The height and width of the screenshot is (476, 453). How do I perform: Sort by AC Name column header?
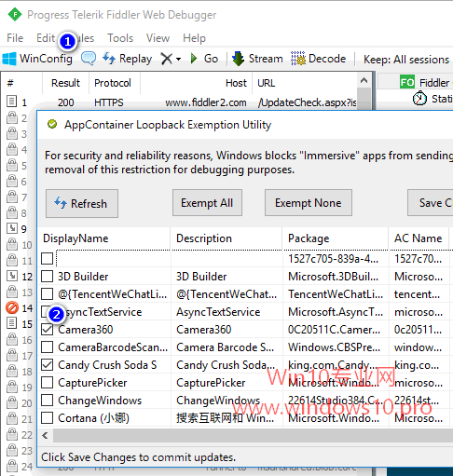coord(419,238)
